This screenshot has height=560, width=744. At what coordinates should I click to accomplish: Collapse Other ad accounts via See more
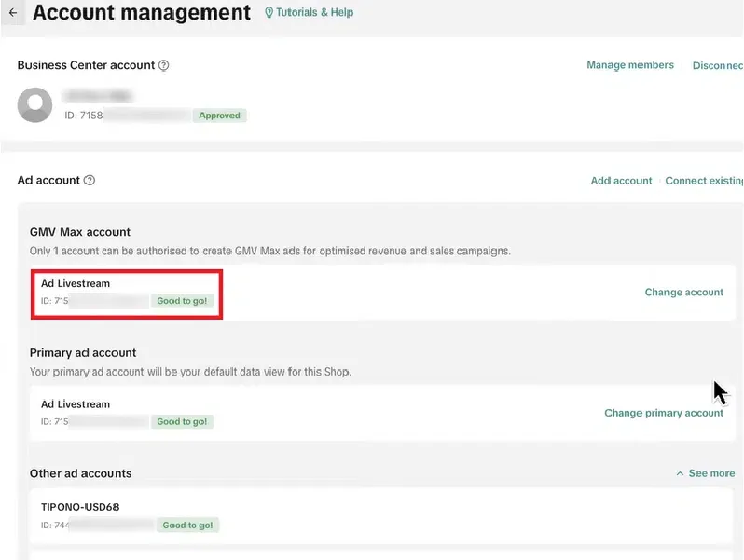coord(710,473)
